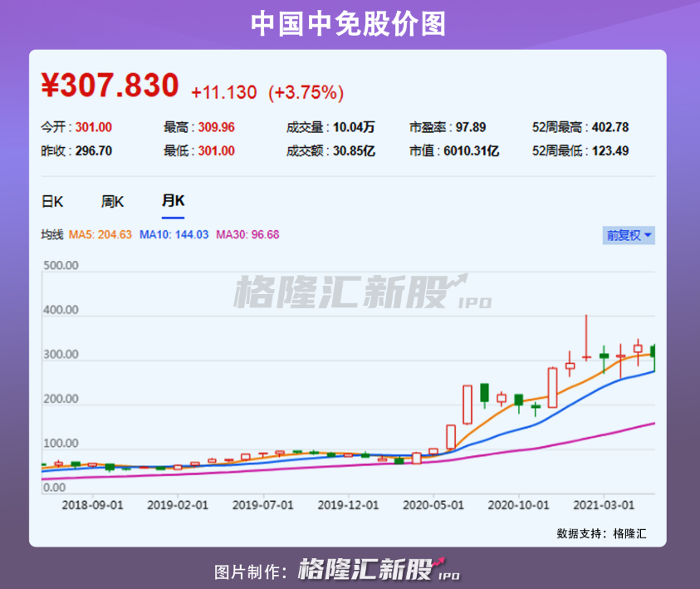Click the current price ¥307.830

tap(110, 85)
